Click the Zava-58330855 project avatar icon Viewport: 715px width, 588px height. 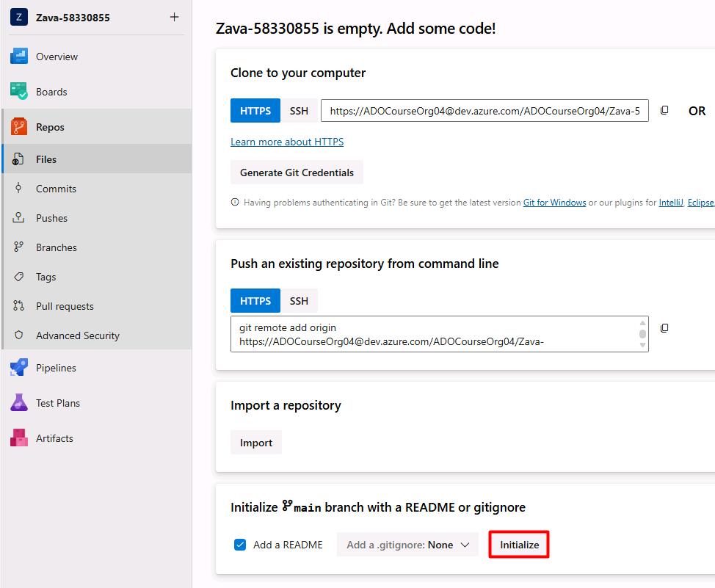pyautogui.click(x=18, y=18)
